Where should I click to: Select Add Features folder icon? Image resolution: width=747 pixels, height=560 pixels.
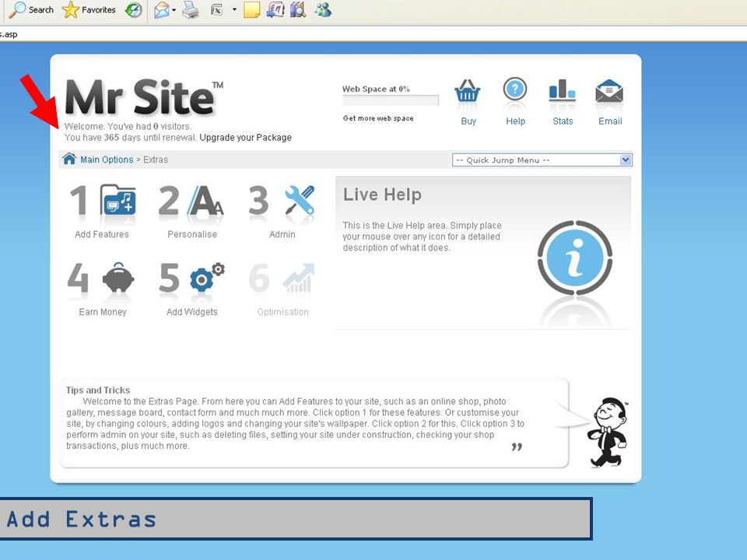(x=117, y=201)
